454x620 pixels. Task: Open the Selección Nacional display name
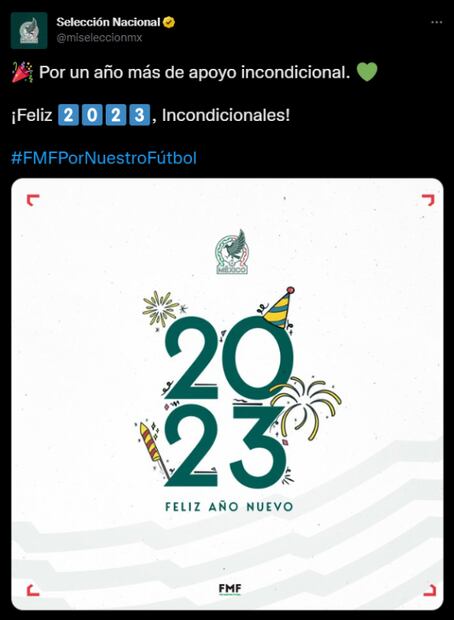coord(108,22)
